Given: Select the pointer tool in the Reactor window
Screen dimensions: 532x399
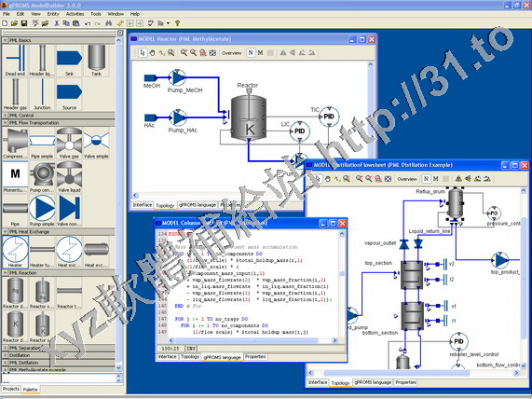Looking at the screenshot, I should click(x=143, y=52).
